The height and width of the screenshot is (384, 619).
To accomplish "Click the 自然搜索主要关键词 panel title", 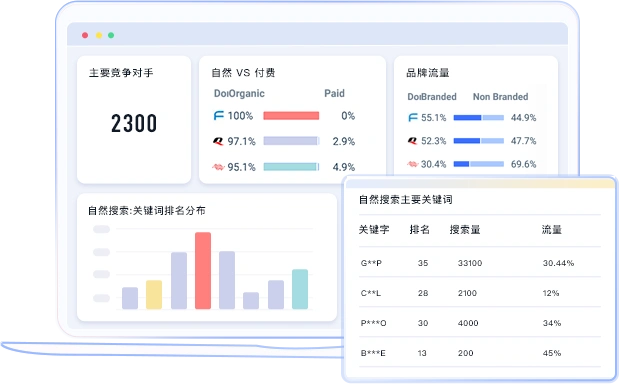I will tap(405, 200).
